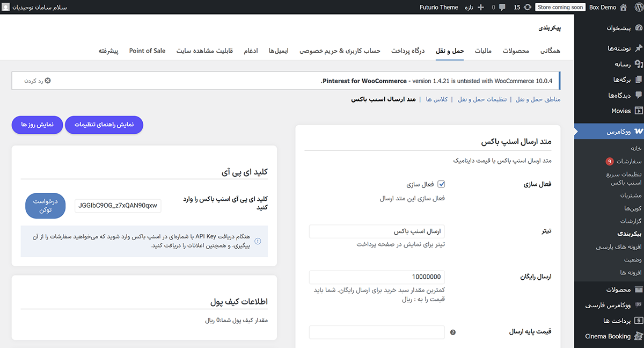This screenshot has width=644, height=348.
Task: Click the Movies menu icon in sidebar
Action: (x=638, y=111)
